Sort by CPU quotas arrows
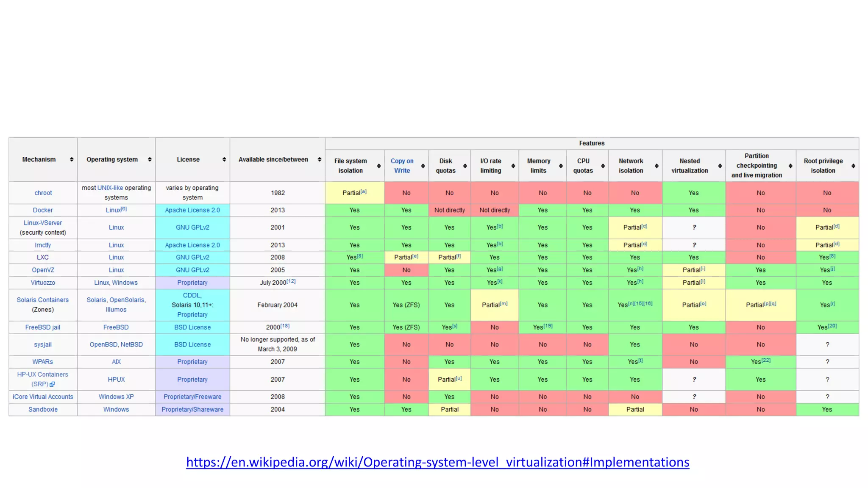This screenshot has height=488, width=868. pos(603,166)
